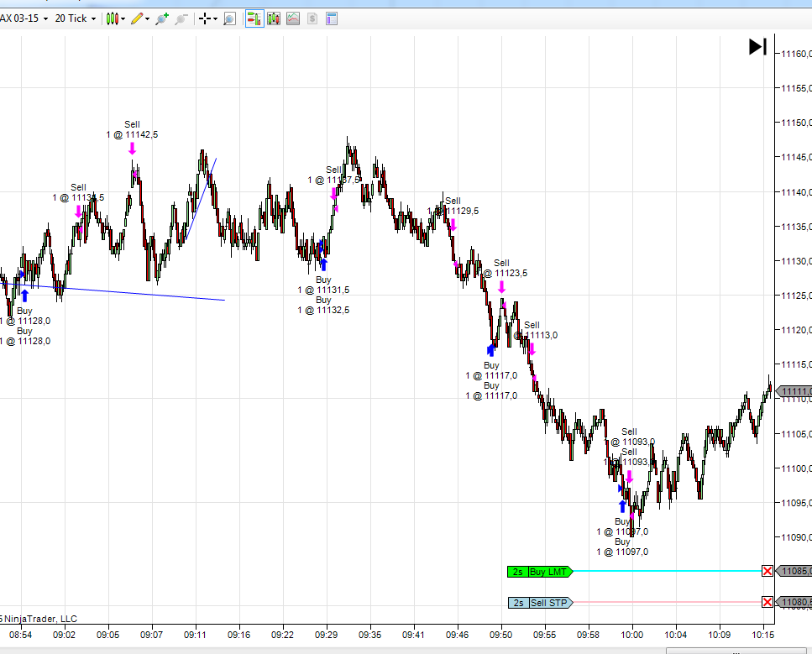
Task: Select the pencil drawing tools icon
Action: [x=136, y=18]
